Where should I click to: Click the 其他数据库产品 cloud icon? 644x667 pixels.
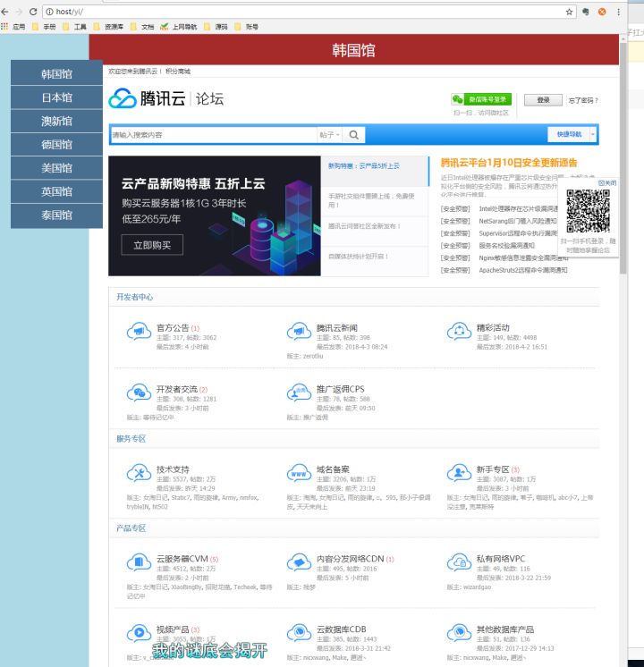(459, 633)
